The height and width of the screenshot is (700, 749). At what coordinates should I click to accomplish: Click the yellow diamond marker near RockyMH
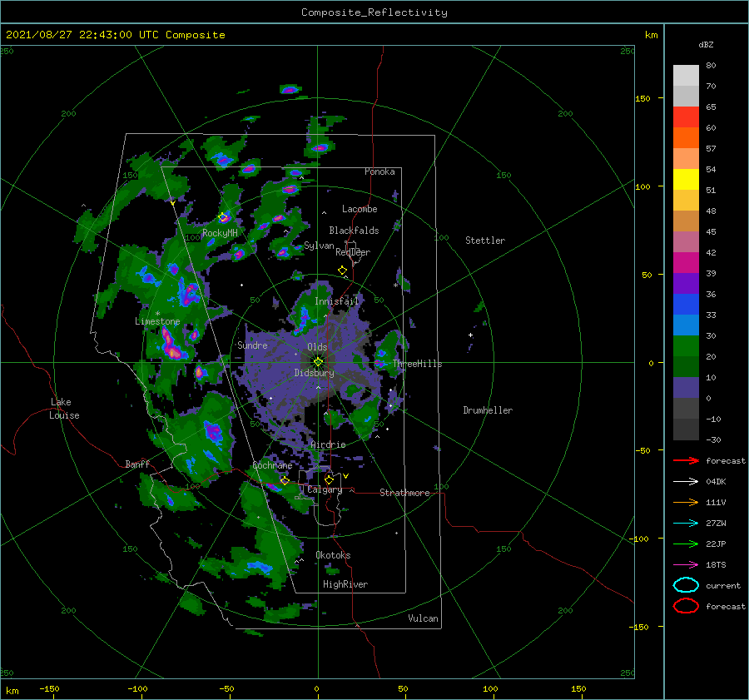click(x=222, y=217)
